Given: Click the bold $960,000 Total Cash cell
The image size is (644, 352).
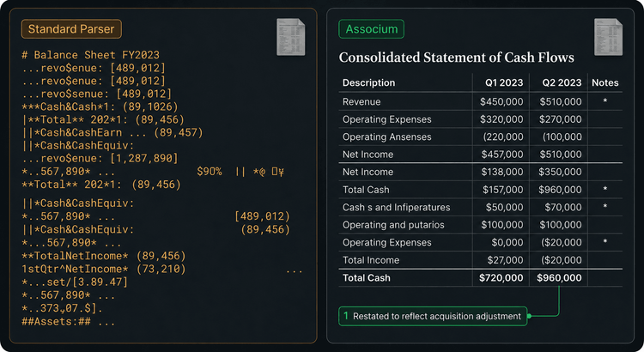Looking at the screenshot, I should 559,277.
